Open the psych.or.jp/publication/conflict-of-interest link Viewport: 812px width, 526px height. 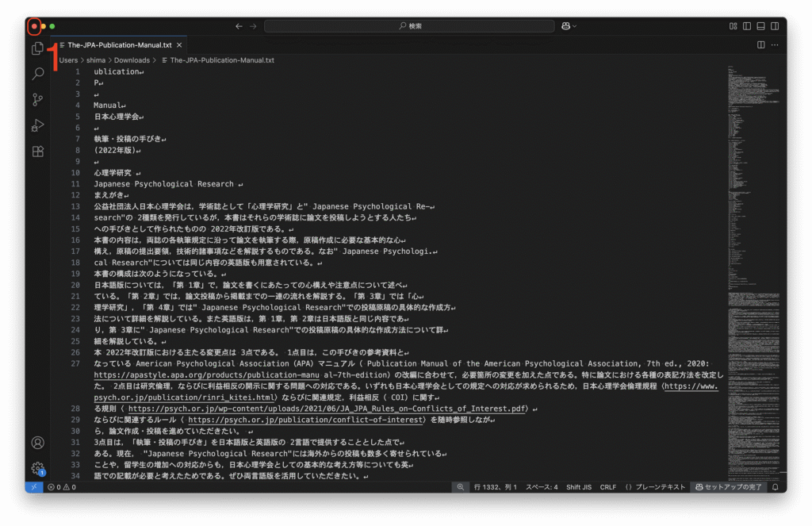coord(307,420)
